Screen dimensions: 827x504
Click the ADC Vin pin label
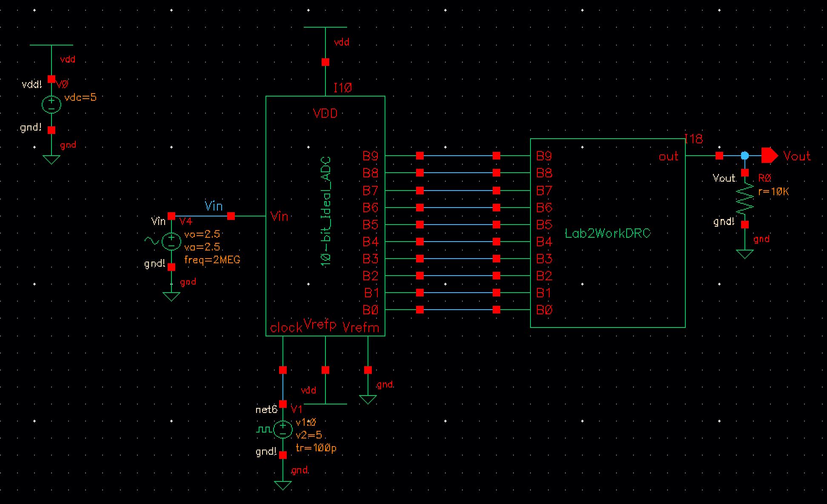click(279, 216)
